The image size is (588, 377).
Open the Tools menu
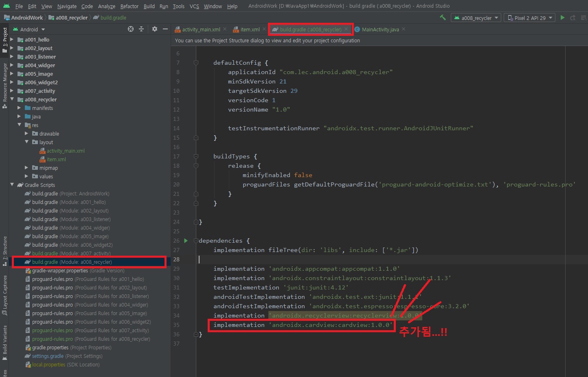tap(178, 6)
